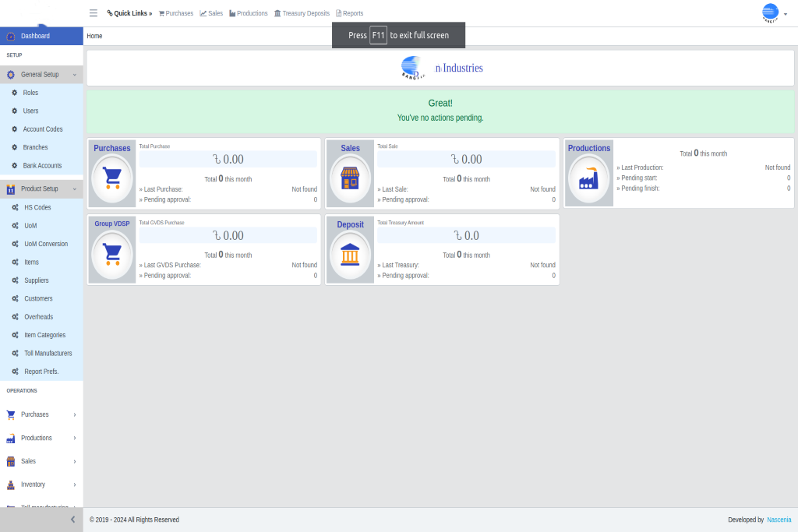798x532 pixels.
Task: Expand Inventory under Operations
Action: 41,484
